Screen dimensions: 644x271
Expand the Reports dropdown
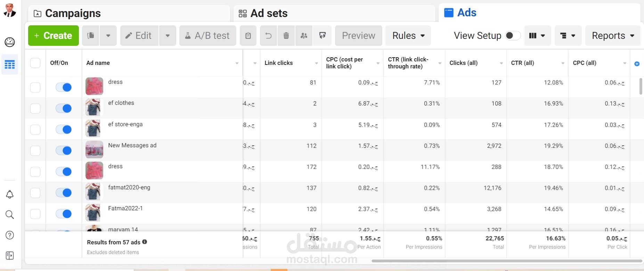(613, 35)
